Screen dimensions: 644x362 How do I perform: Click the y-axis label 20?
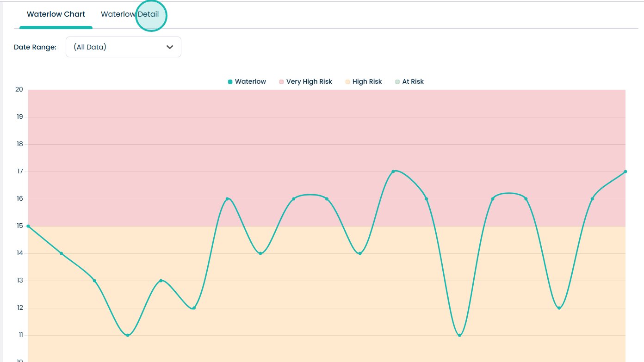coord(19,90)
